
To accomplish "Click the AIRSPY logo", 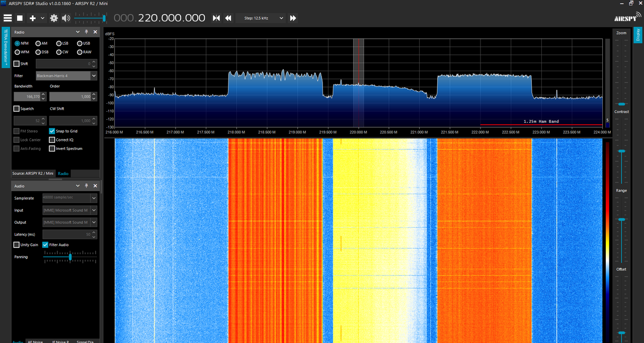I will tap(626, 18).
